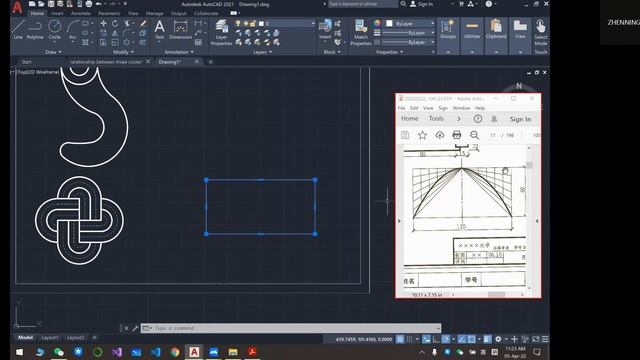Click the object color wheel swatch
This screenshot has width=640, height=360.
click(x=377, y=24)
